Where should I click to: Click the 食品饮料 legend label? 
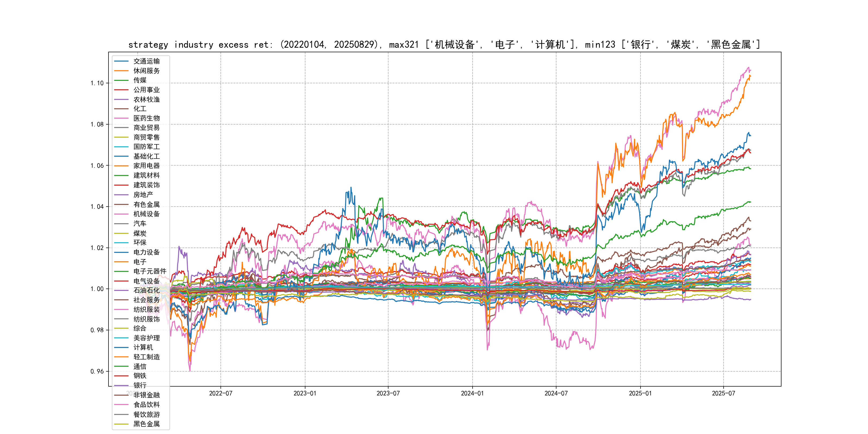pos(146,405)
